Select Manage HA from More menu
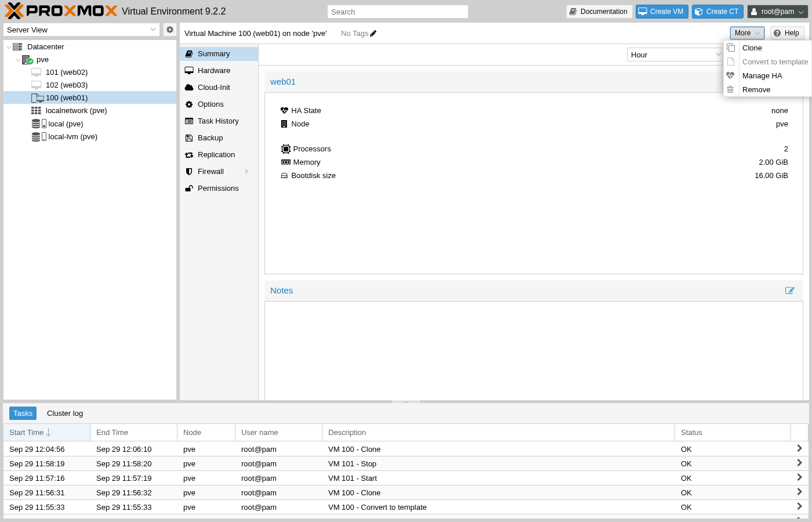Screen dimensions: 812x522 [x=767, y=76]
